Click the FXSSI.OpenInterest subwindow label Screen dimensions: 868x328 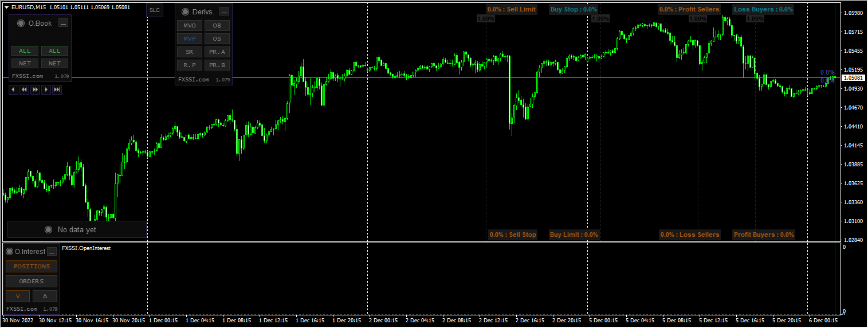(86, 248)
